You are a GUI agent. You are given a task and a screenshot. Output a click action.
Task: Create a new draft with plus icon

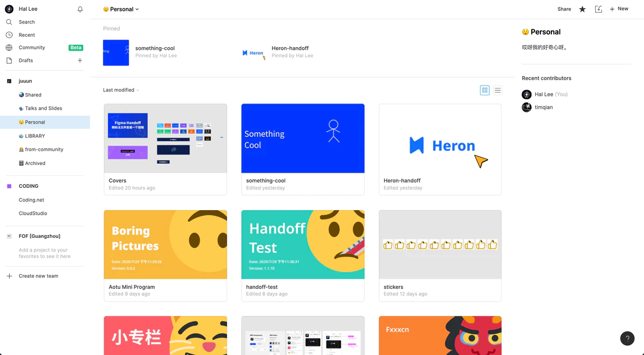(x=80, y=60)
